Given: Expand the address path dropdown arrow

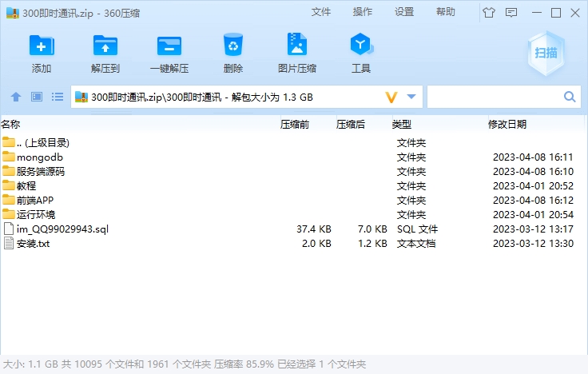Looking at the screenshot, I should (411, 97).
